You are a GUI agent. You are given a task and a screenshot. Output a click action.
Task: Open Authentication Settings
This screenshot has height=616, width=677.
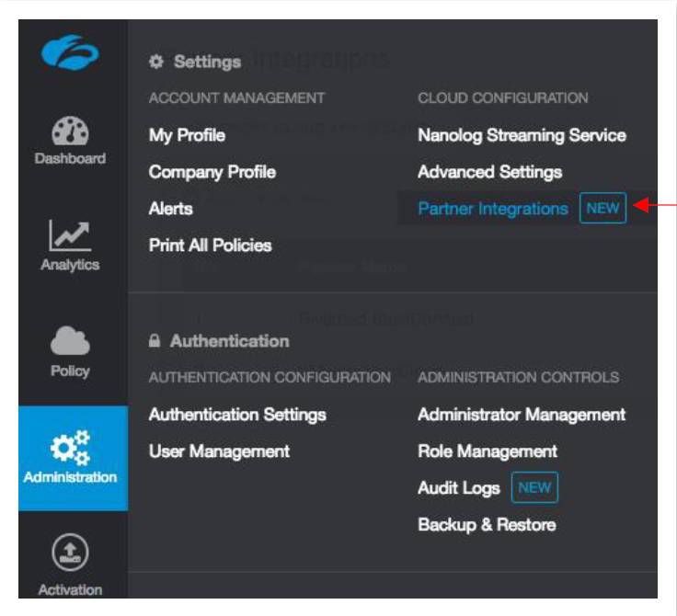point(237,415)
